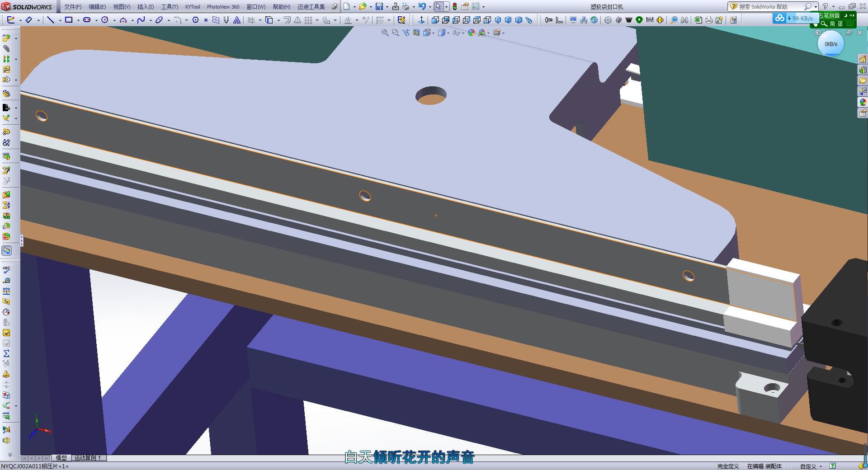Toggle the Appearances color ball pane
868x470 pixels.
[x=863, y=102]
